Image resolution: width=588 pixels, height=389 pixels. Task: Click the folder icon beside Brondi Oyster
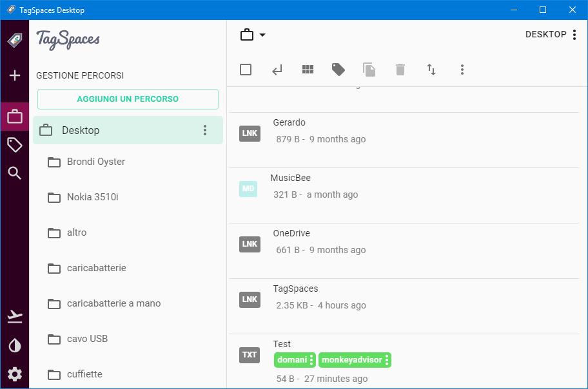point(54,162)
